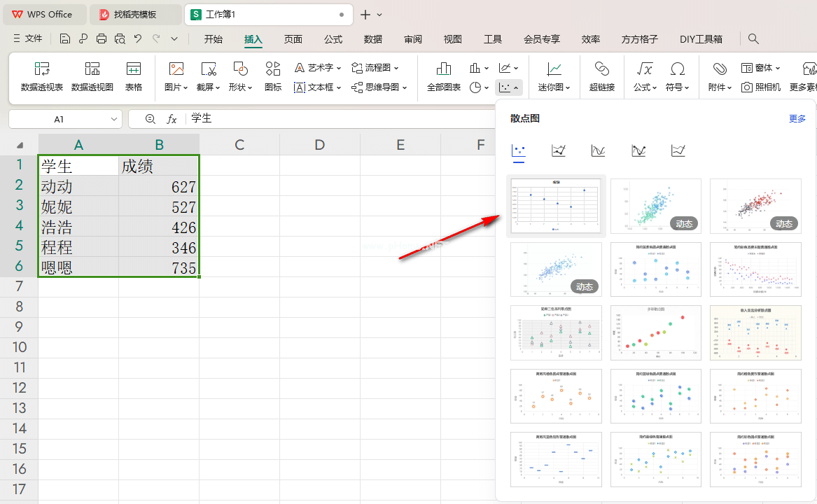Switch to the 页面 ribbon tab
This screenshot has height=504, width=817.
click(293, 39)
